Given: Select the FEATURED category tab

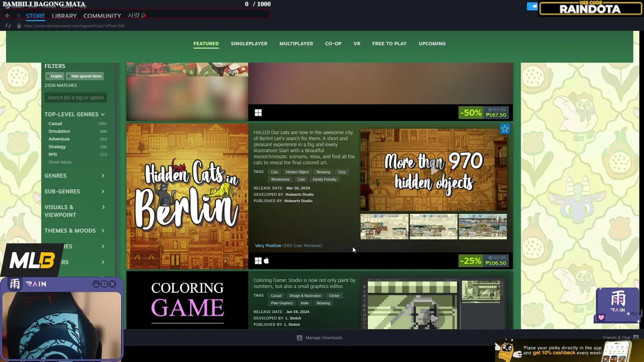Looking at the screenshot, I should (x=206, y=44).
